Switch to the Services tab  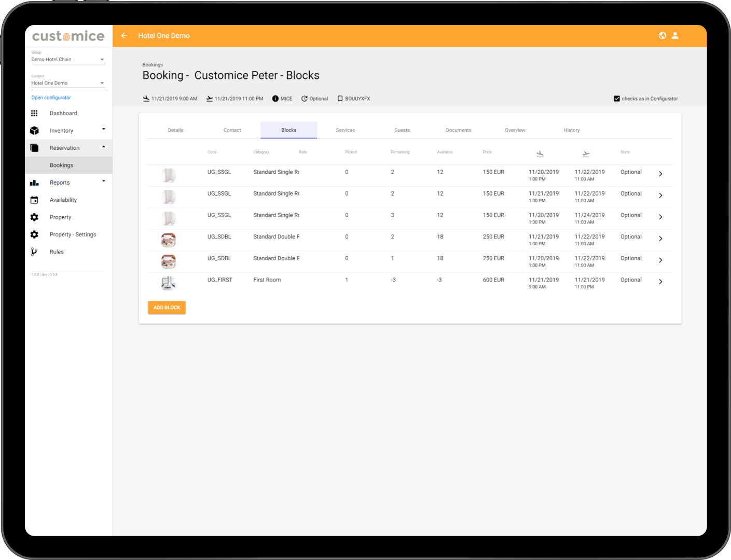[x=345, y=130]
